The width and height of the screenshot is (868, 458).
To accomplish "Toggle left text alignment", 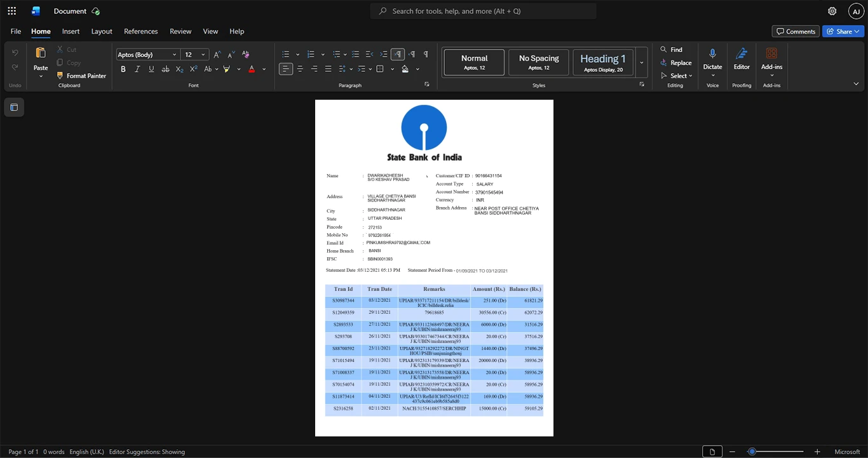I will click(286, 69).
